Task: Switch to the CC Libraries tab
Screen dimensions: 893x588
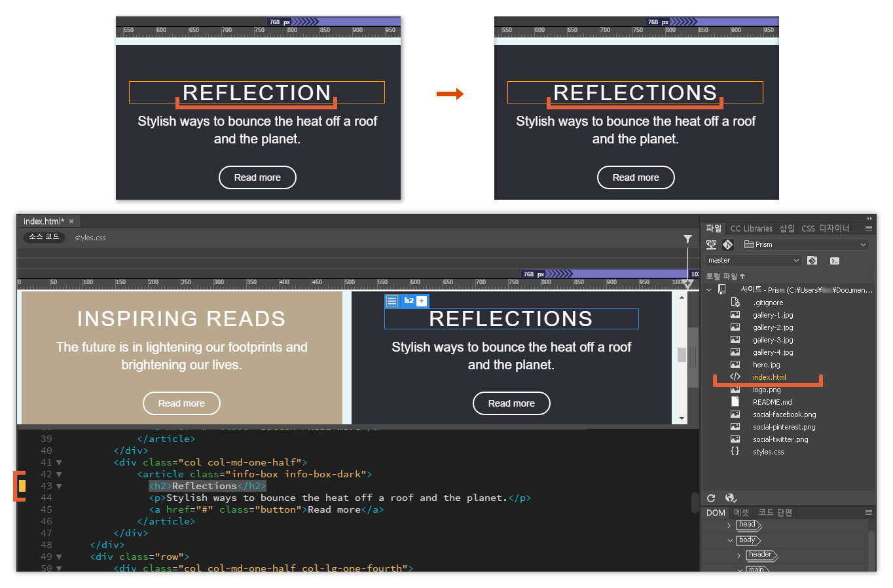Action: click(752, 229)
